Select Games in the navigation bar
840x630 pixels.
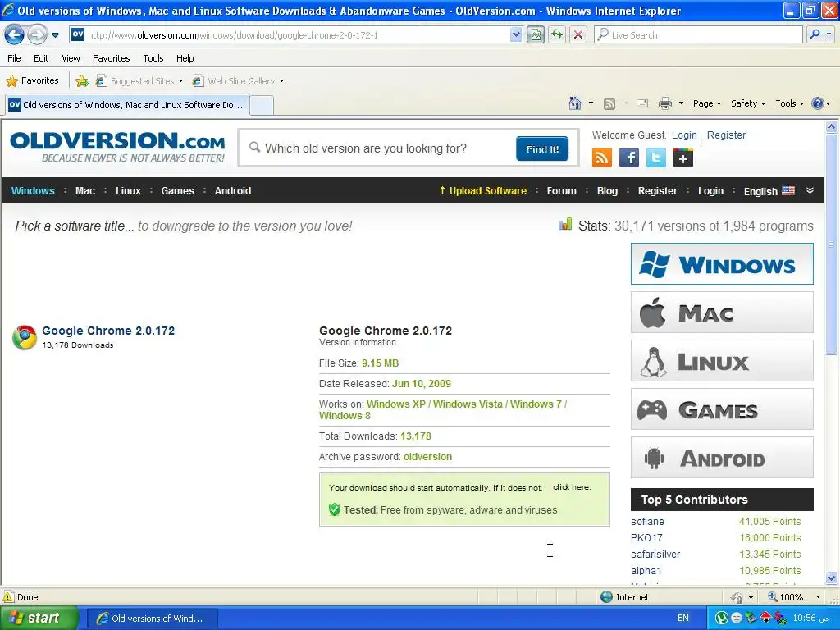(177, 190)
